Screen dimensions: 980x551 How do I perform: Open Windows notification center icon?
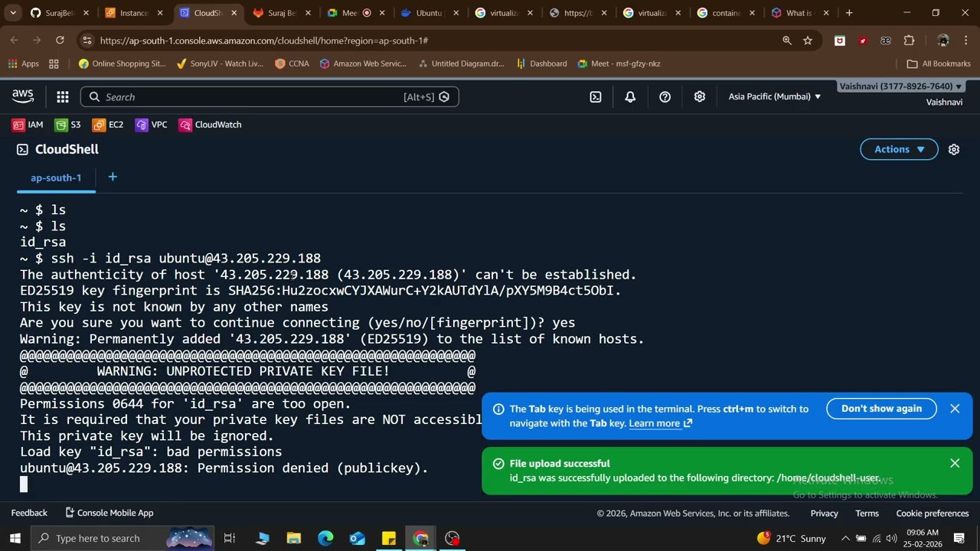959,538
